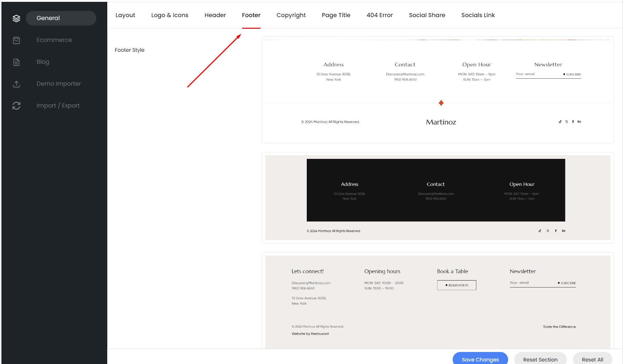Click the Ecommerce shopping bag icon
623x364 pixels.
click(16, 40)
